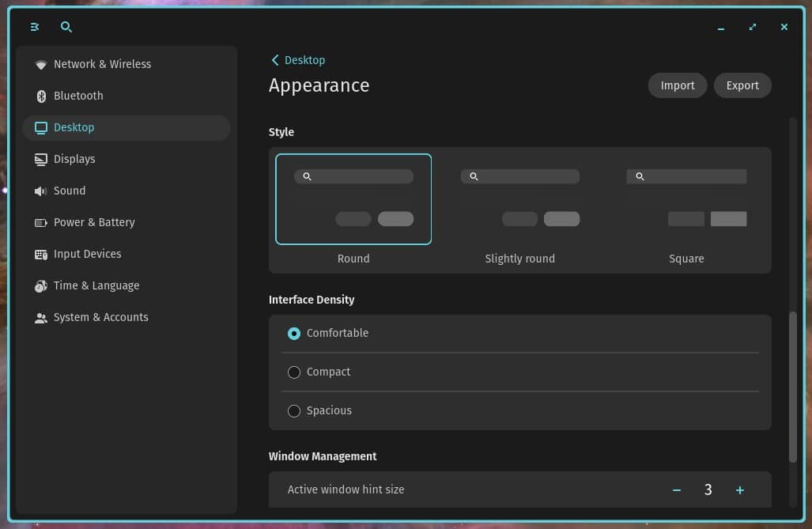Export the current appearance settings
Viewport: 812px width, 529px height.
742,85
